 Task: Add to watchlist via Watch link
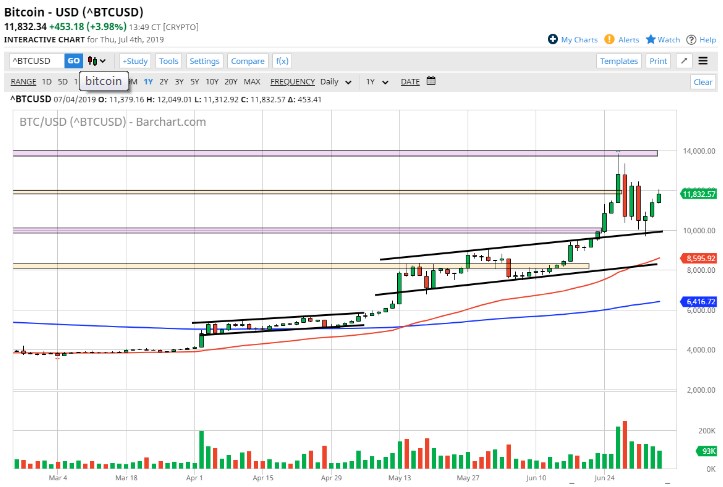[669, 40]
